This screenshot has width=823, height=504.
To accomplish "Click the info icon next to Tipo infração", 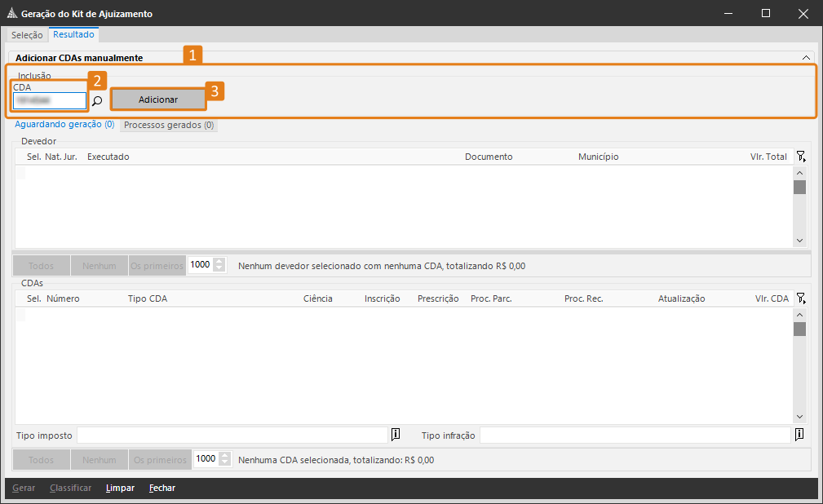I will [x=799, y=435].
